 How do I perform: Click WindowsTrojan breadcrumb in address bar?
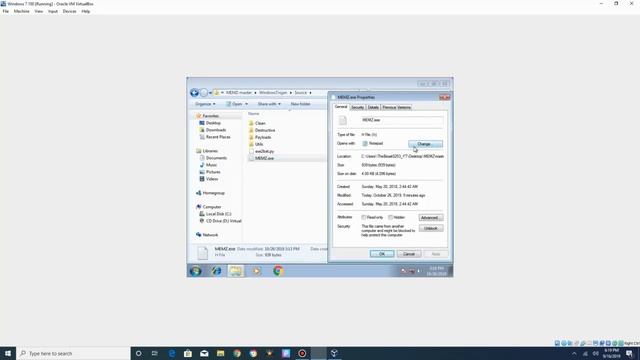pos(273,93)
